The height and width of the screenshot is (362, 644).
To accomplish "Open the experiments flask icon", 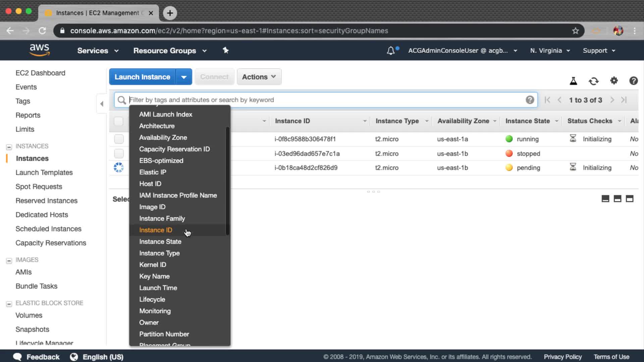I will [573, 81].
